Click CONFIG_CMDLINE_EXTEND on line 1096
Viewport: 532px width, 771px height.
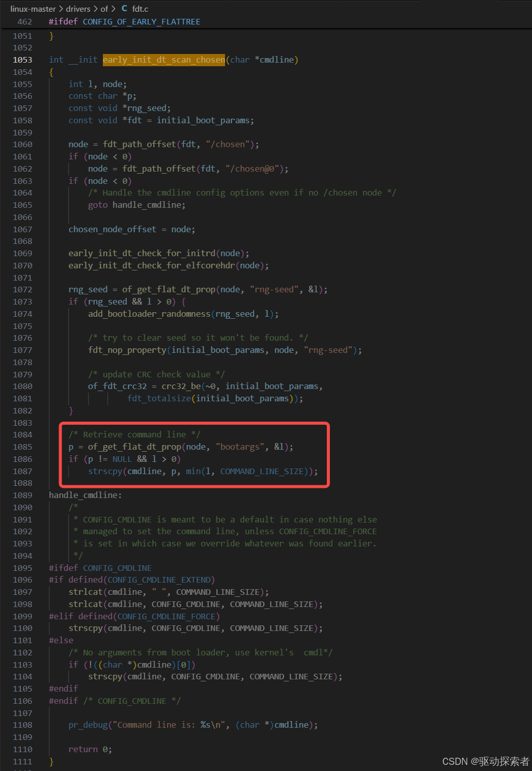159,580
